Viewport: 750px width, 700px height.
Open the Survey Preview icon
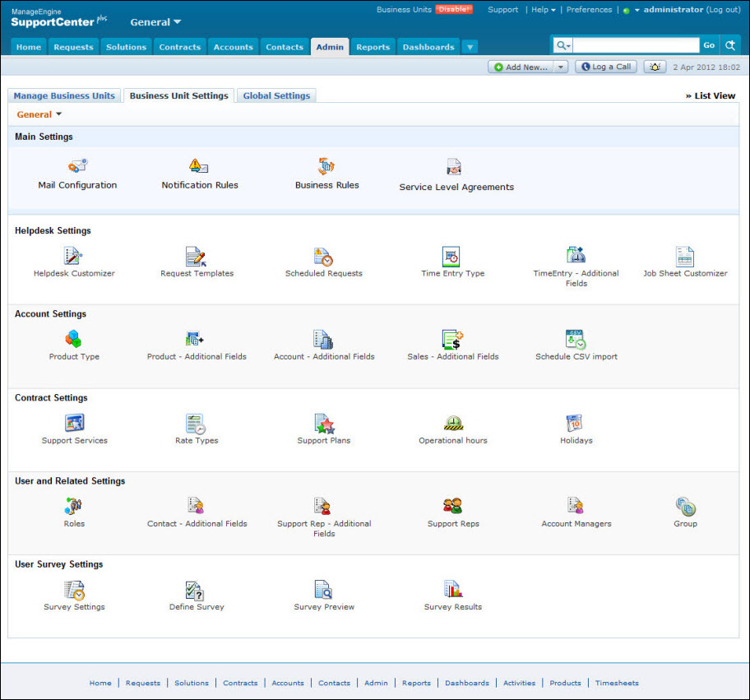pos(323,590)
